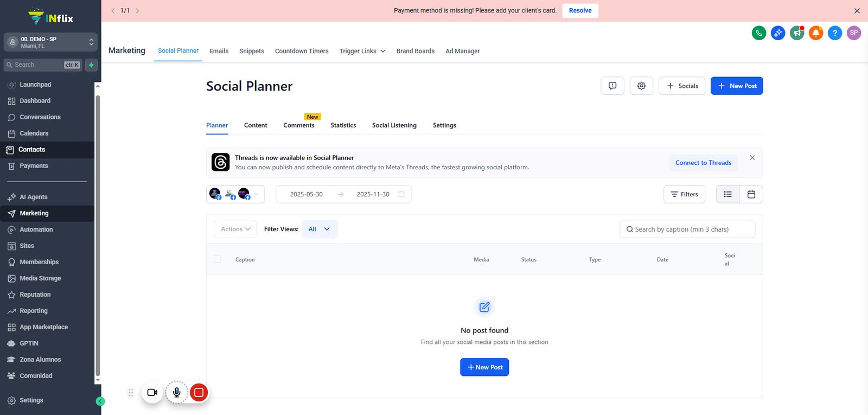Expand the social accounts selector dropdown
This screenshot has width=868, height=415.
235,194
